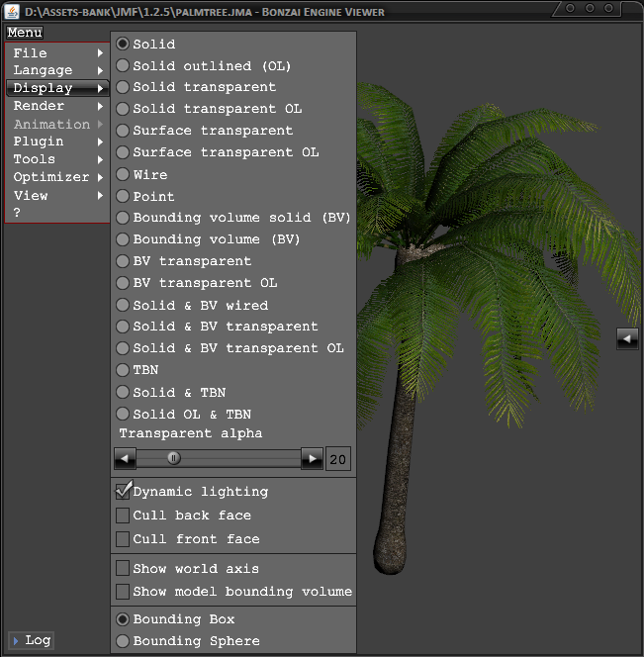Screen dimensions: 644x657
Task: Enable Cull back face
Action: [x=124, y=516]
